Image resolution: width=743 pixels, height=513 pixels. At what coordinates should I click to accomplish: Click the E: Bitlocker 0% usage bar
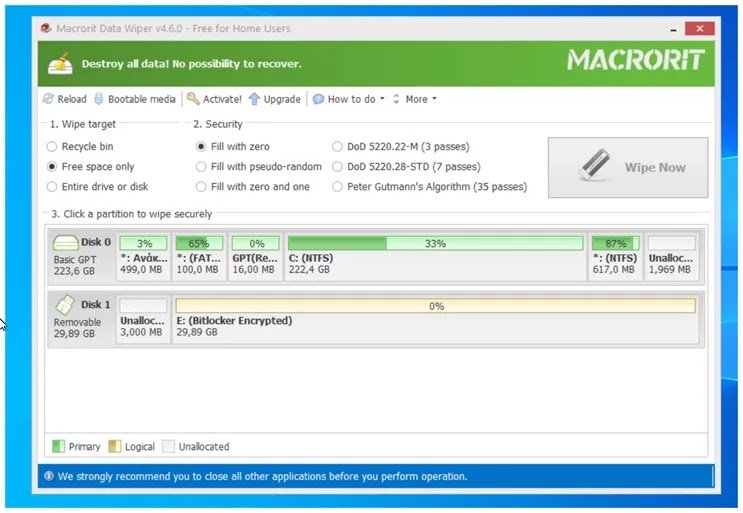pos(435,306)
